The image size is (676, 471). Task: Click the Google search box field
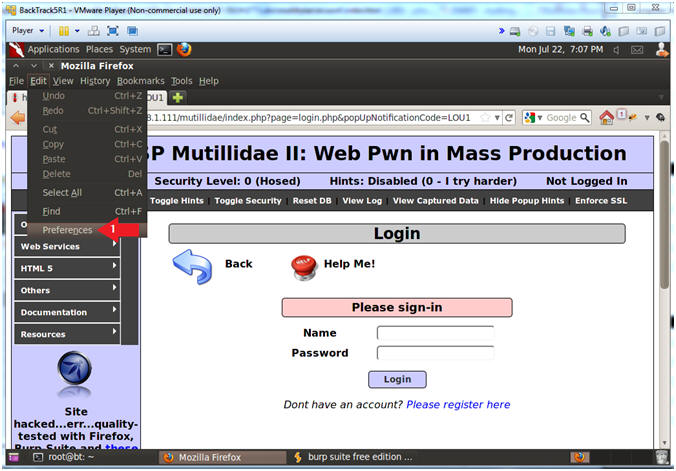click(561, 118)
